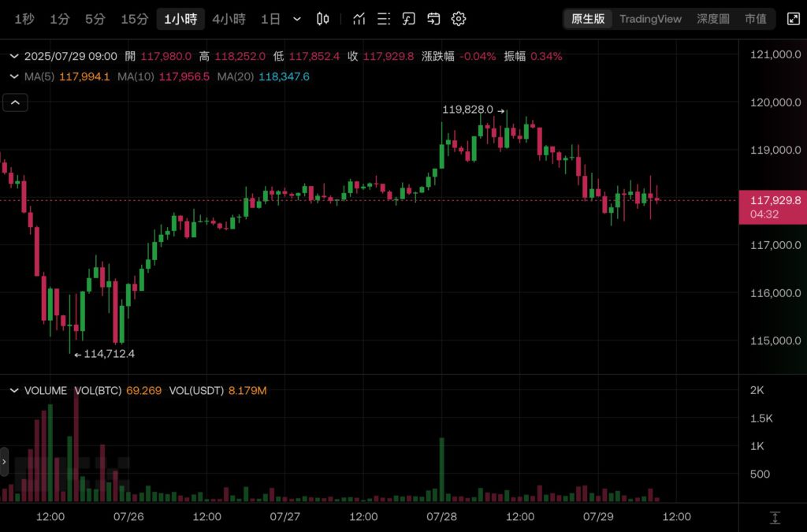Image resolution: width=807 pixels, height=532 pixels.
Task: Expand the left side panel handle
Action: point(4,461)
